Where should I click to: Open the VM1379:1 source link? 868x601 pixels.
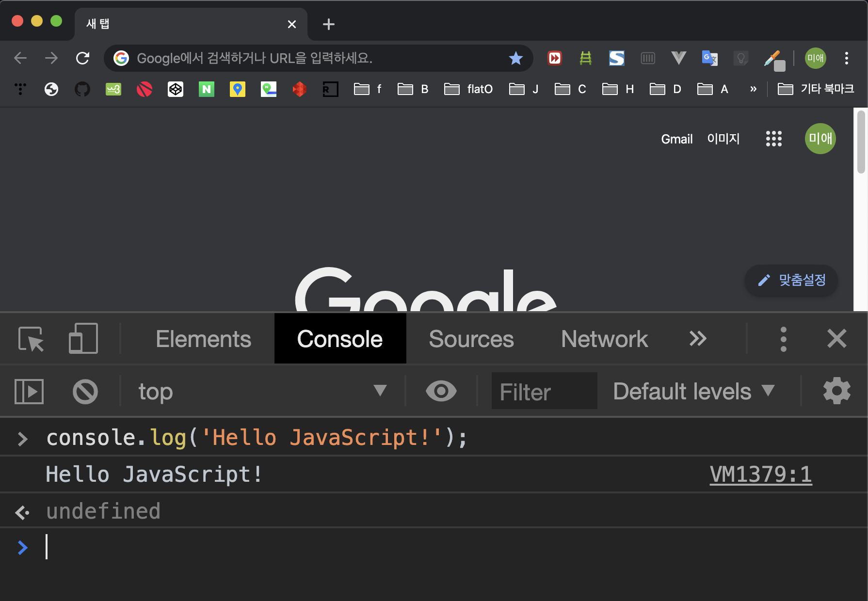[761, 474]
